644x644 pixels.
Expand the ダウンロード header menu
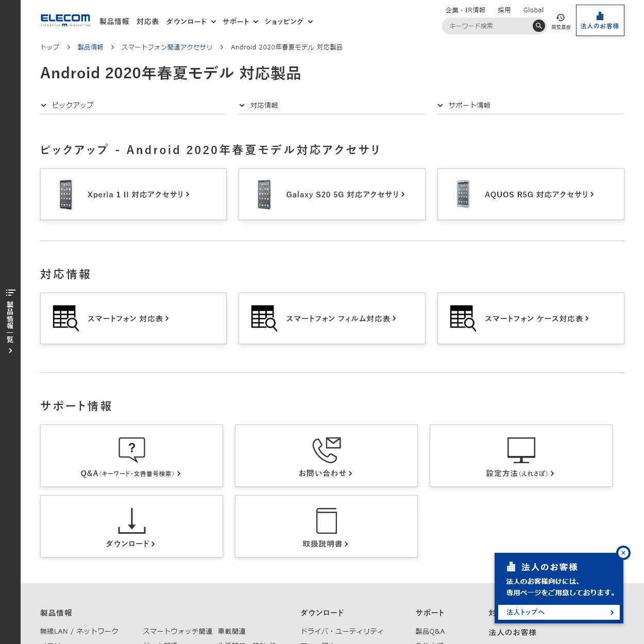(x=191, y=22)
